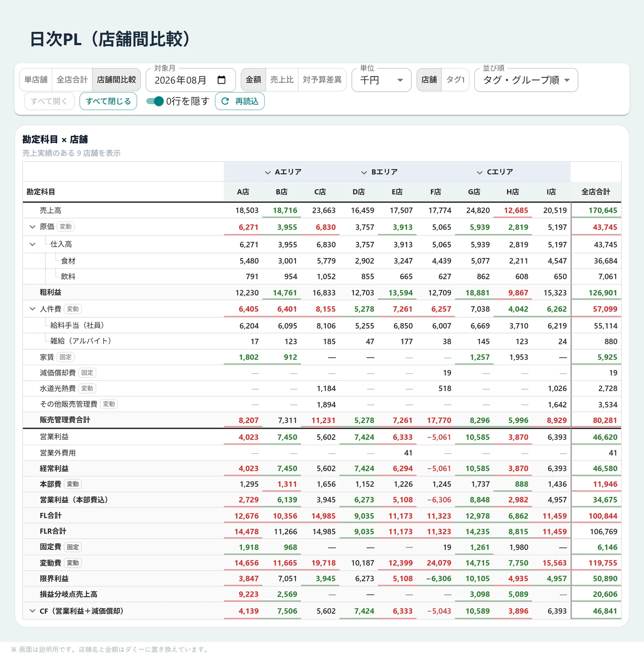Image resolution: width=644 pixels, height=657 pixels.
Task: Click the 対象月 2026年08月 date field
Action: (x=190, y=80)
